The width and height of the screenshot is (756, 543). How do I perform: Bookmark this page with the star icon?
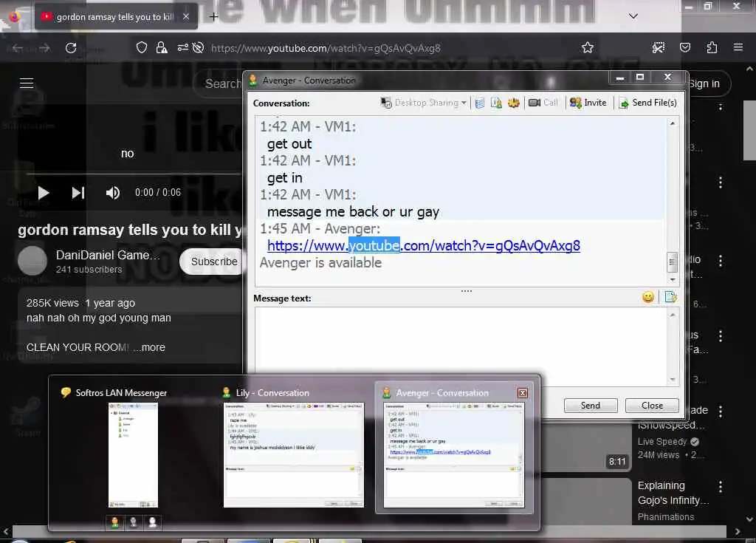587,47
